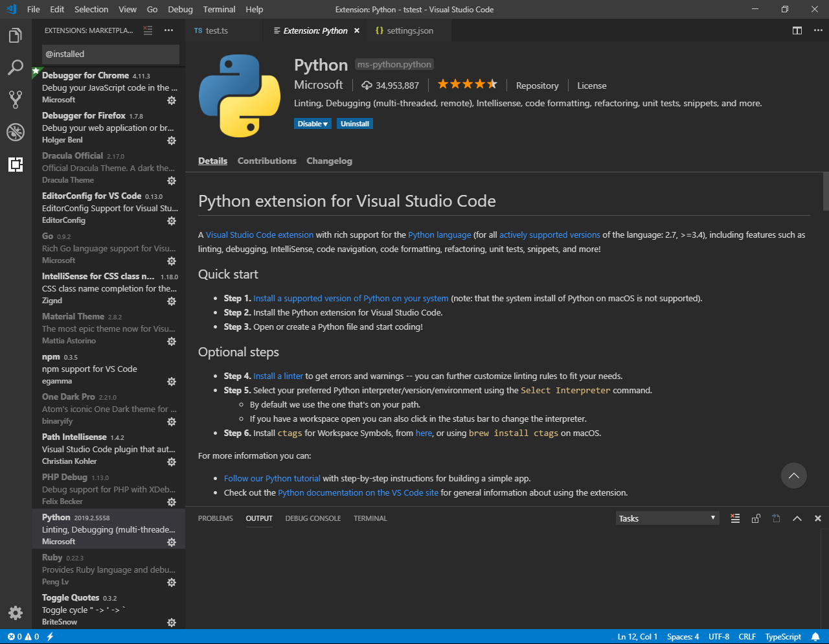Toggle output scroll lock
The height and width of the screenshot is (644, 829).
[x=756, y=518]
